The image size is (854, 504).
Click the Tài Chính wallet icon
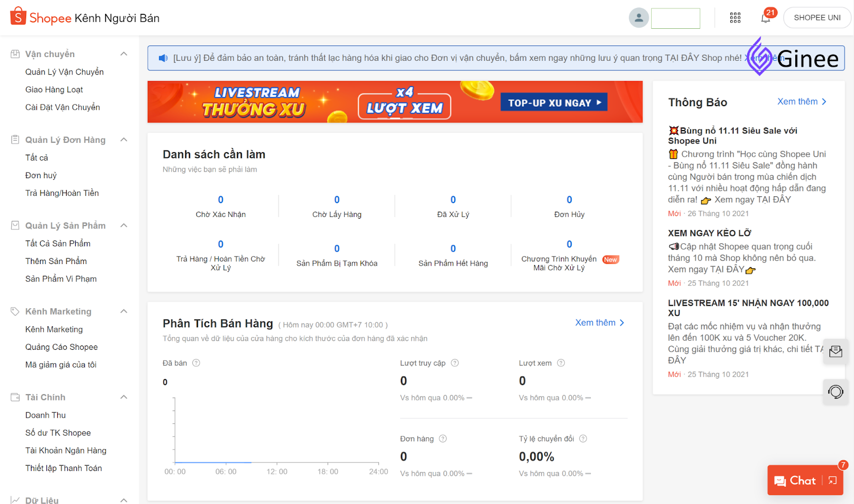15,397
